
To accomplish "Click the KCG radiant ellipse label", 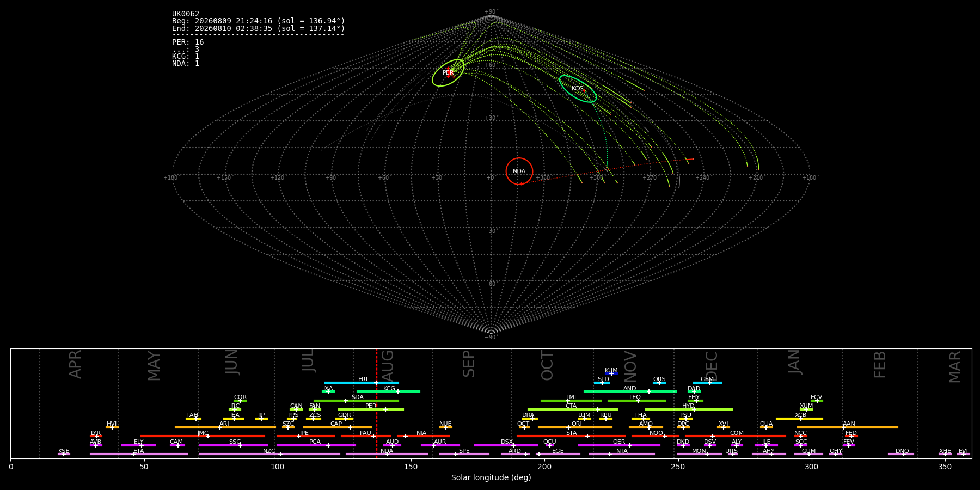I will click(577, 89).
